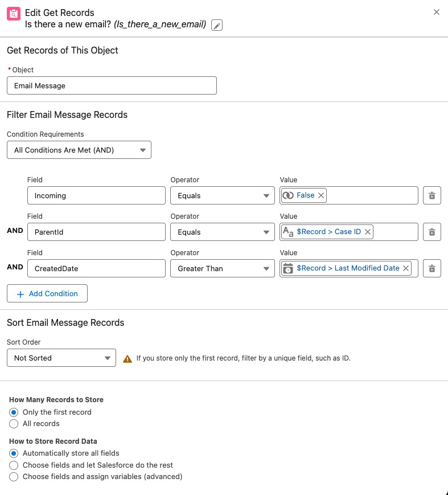Click Add Condition button
This screenshot has width=448, height=495.
click(47, 293)
